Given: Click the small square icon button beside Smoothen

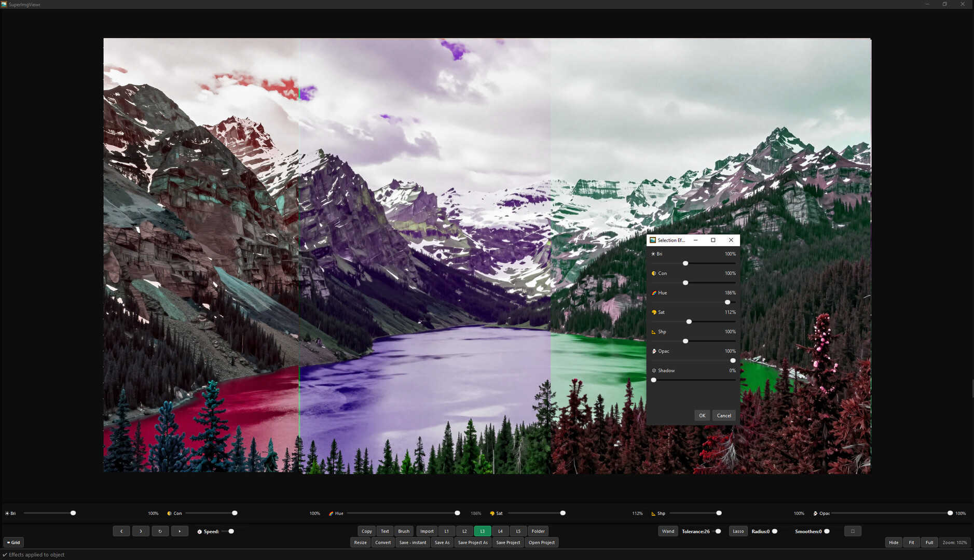Looking at the screenshot, I should [x=853, y=531].
